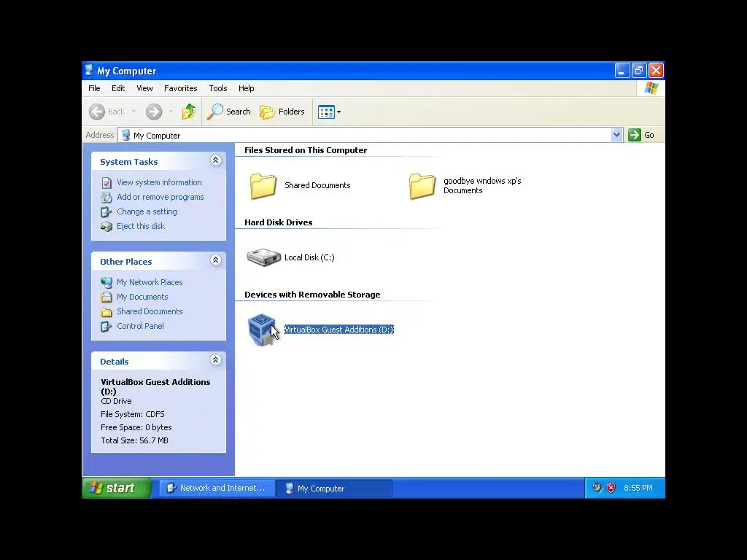Screen dimensions: 747x560
Task: Open Back history dropdown arrow
Action: click(134, 112)
